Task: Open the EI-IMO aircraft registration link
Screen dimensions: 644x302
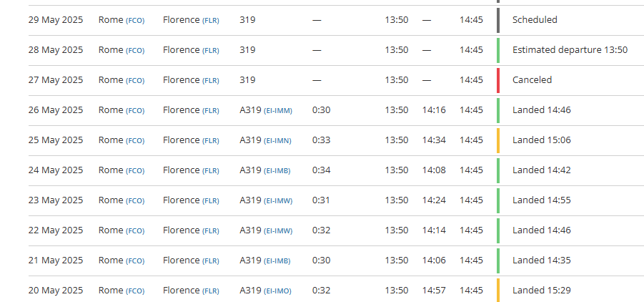Action: click(x=278, y=291)
